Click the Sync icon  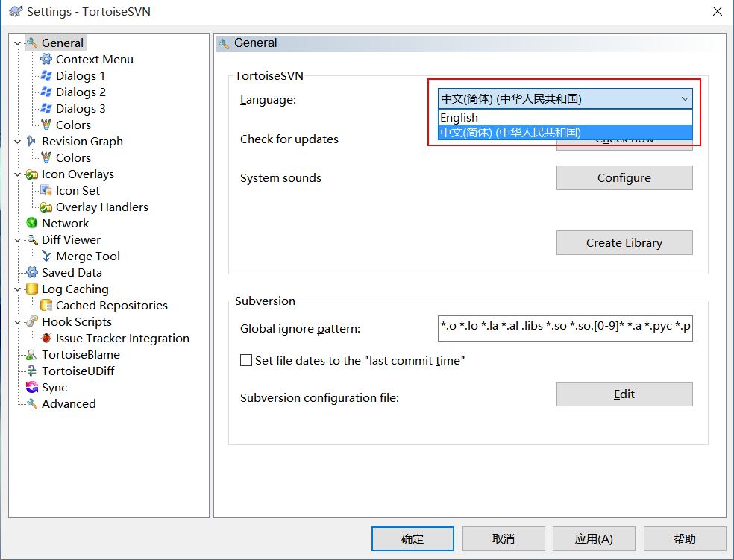(32, 387)
